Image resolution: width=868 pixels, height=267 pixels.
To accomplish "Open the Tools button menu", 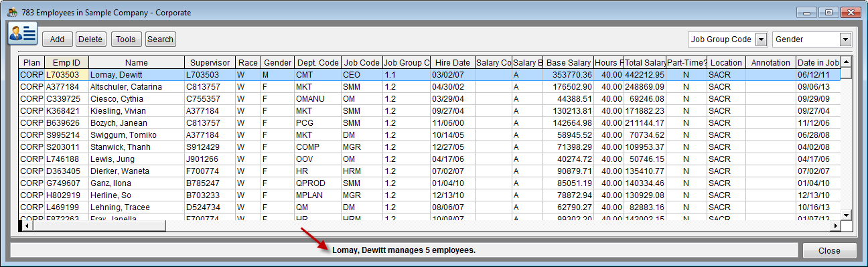I will tap(126, 39).
